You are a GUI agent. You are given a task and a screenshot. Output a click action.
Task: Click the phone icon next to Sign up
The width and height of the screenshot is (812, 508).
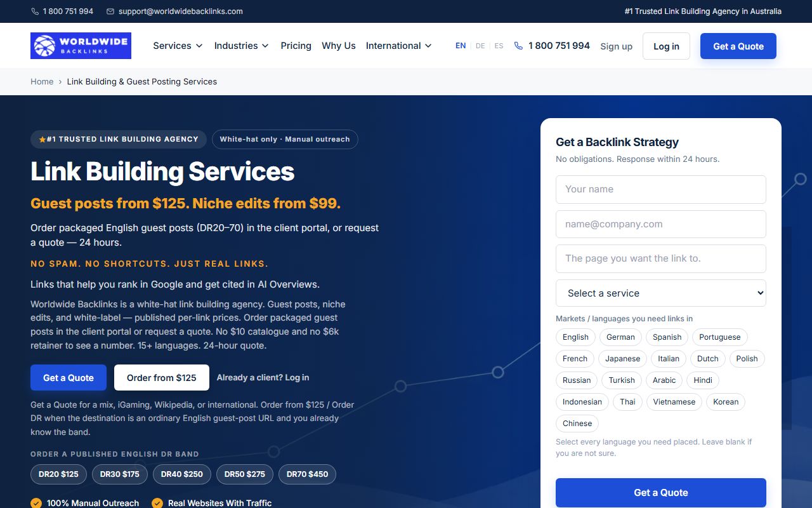pyautogui.click(x=518, y=46)
